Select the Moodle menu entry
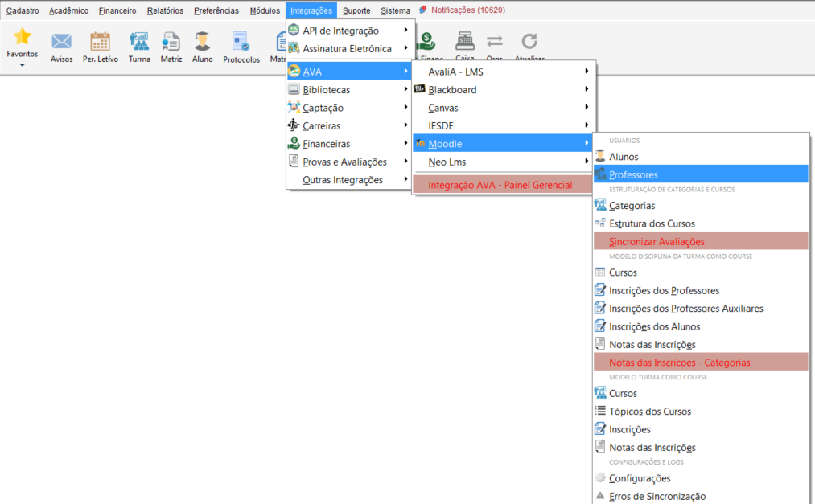 502,143
